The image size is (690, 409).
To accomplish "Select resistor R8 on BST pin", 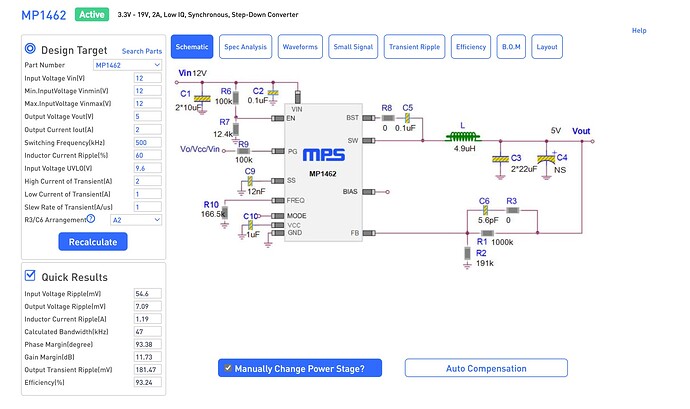I will 388,118.
